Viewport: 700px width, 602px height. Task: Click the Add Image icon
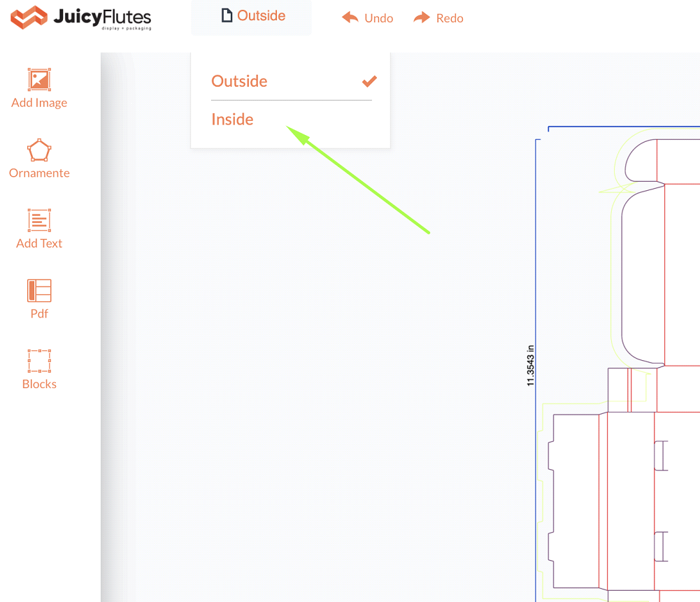click(39, 80)
